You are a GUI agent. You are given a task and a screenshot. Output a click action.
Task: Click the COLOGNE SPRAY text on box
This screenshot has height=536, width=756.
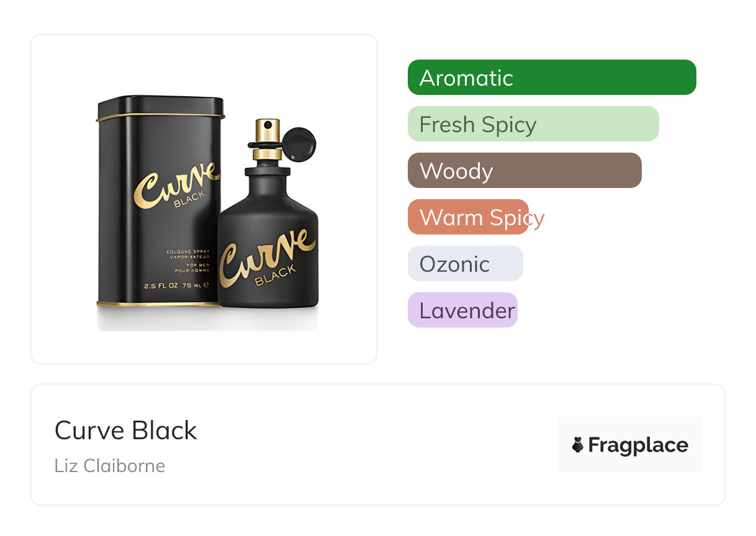189,252
